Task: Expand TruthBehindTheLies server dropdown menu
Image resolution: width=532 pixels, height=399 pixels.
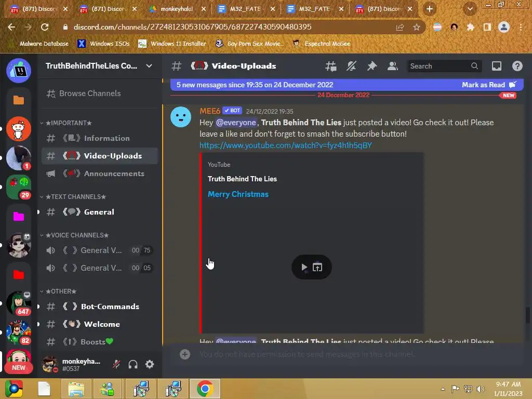Action: tap(149, 66)
